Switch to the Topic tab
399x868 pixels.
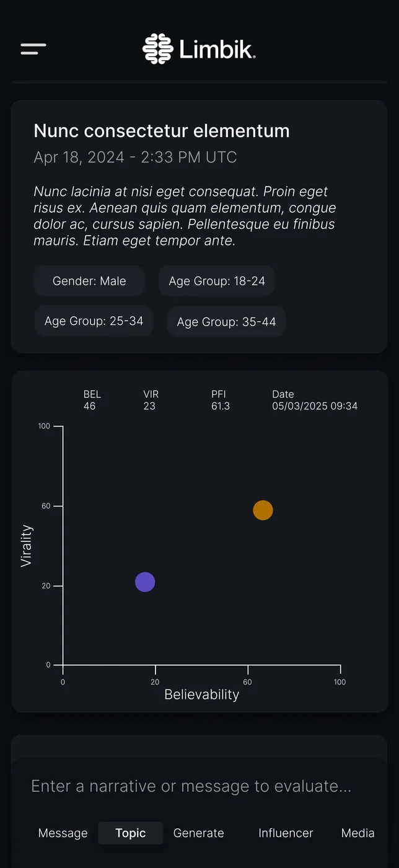pyautogui.click(x=131, y=833)
